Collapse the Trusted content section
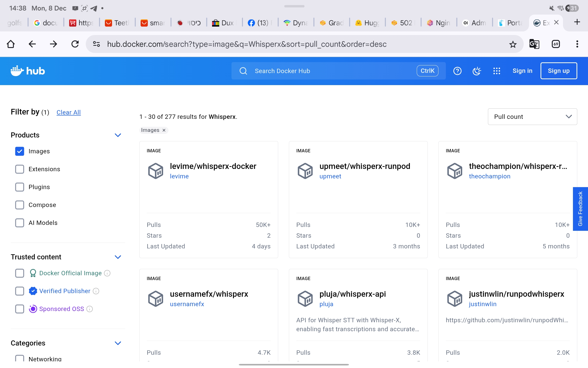 pyautogui.click(x=118, y=257)
